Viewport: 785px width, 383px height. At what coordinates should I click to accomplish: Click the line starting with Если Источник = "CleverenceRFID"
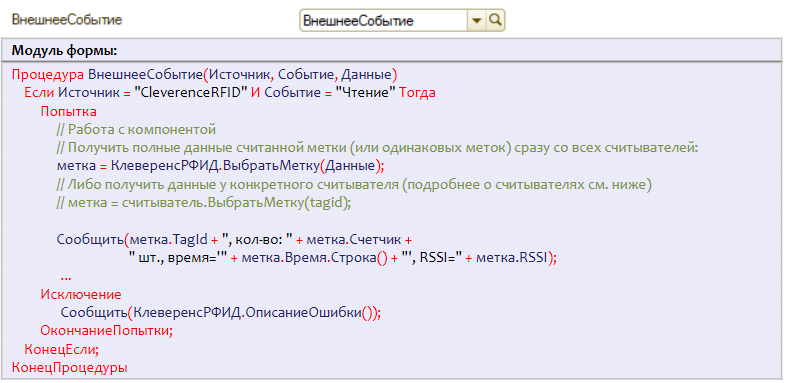point(230,93)
